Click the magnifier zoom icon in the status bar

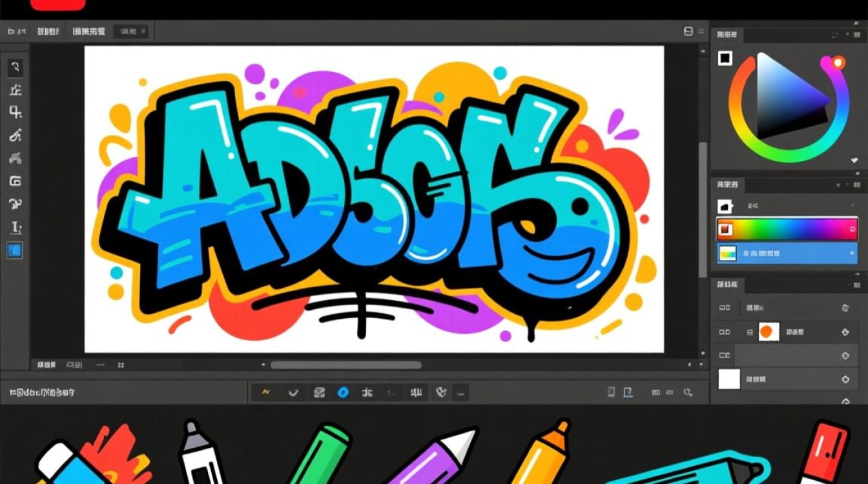(688, 392)
